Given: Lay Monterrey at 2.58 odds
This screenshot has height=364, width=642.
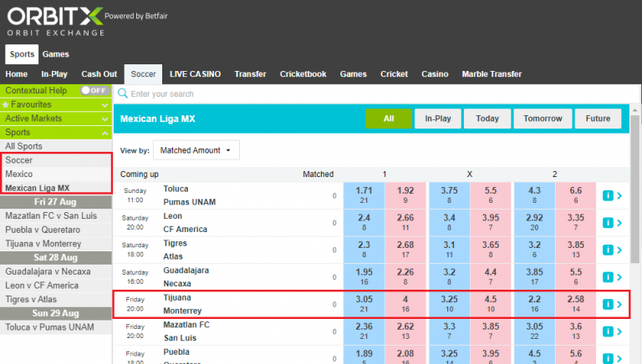Looking at the screenshot, I should (x=576, y=304).
